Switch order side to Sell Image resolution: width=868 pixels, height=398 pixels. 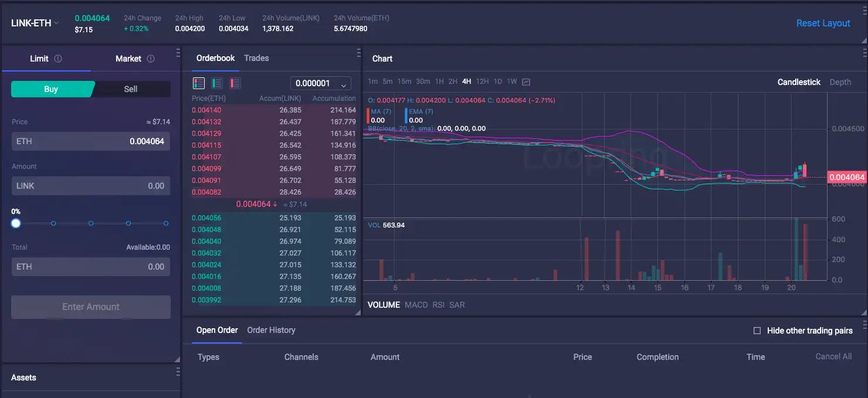pyautogui.click(x=131, y=89)
